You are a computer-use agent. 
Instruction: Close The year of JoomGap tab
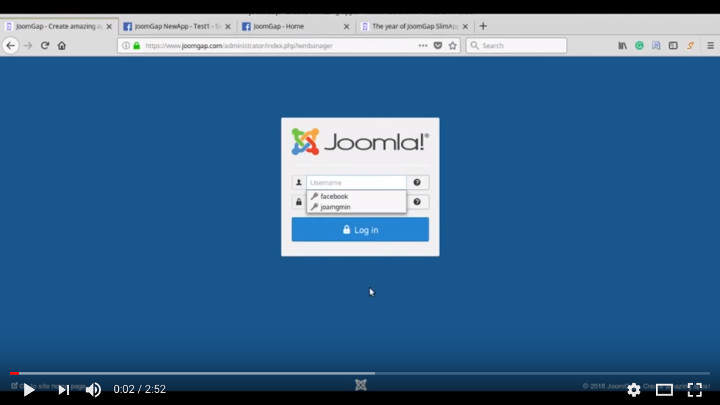[465, 27]
